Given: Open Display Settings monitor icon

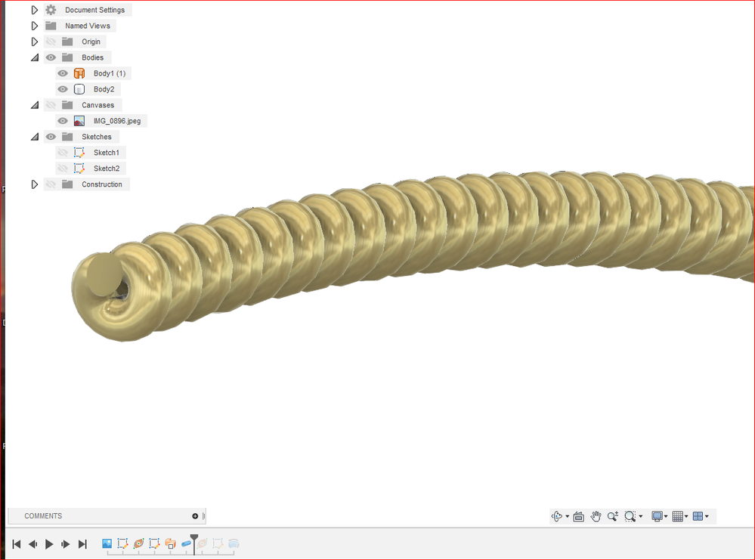Looking at the screenshot, I should click(x=657, y=516).
